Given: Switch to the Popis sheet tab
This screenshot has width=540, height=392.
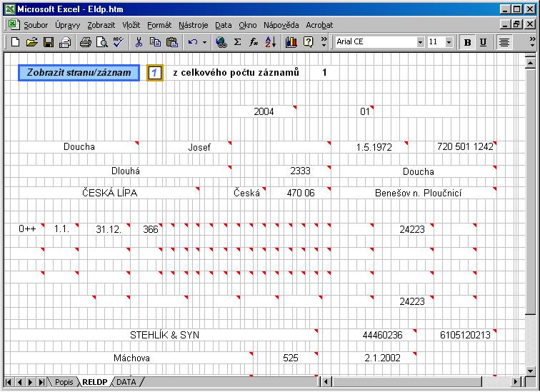Looking at the screenshot, I should tap(64, 382).
